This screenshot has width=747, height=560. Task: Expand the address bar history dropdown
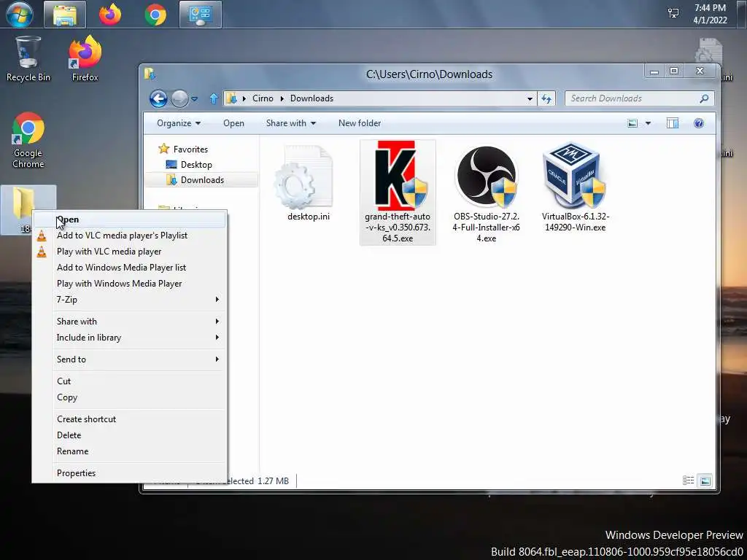click(x=530, y=98)
